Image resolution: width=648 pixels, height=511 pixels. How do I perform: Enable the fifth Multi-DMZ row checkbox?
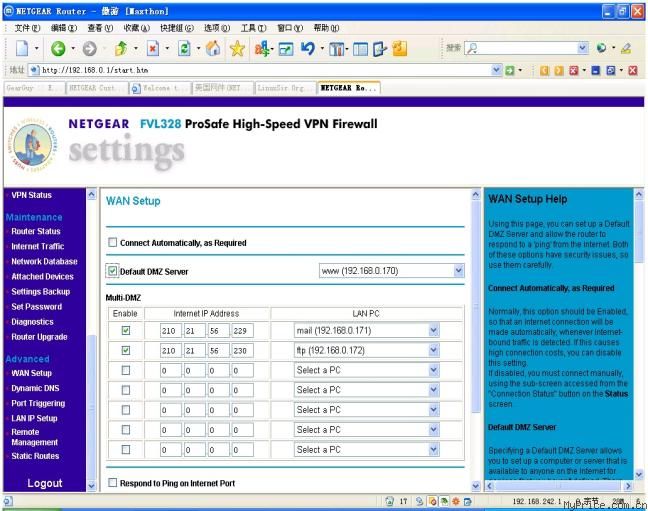pos(126,410)
